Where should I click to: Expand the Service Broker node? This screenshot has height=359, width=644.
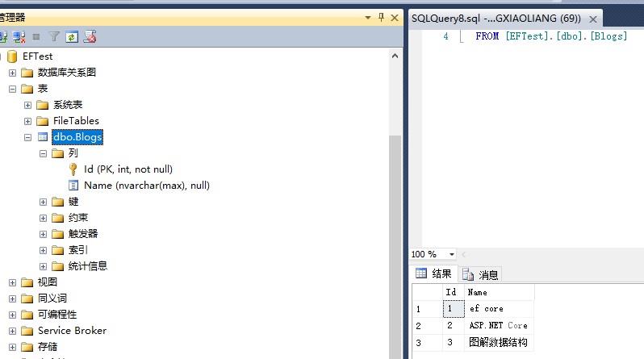click(x=12, y=331)
